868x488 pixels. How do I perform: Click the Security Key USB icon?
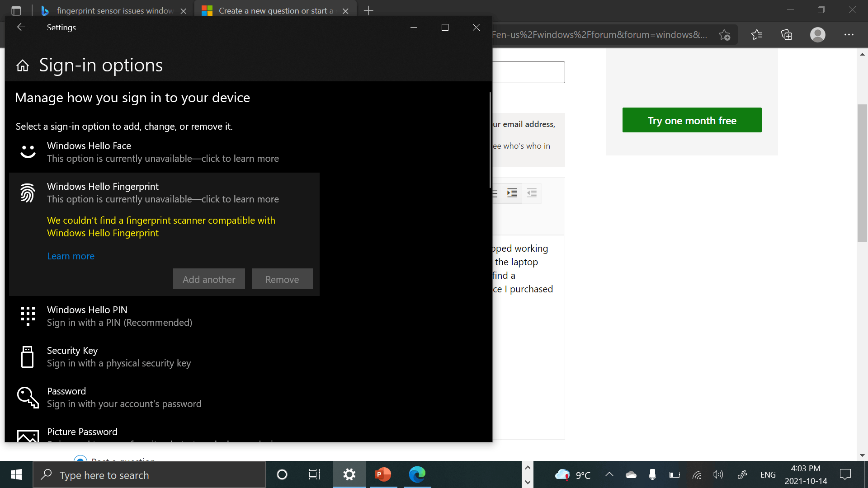tap(28, 357)
